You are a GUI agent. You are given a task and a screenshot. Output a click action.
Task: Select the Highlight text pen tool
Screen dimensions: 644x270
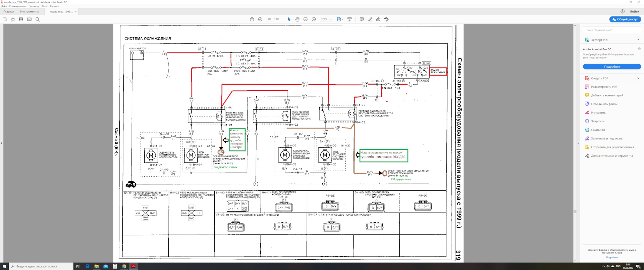click(370, 19)
